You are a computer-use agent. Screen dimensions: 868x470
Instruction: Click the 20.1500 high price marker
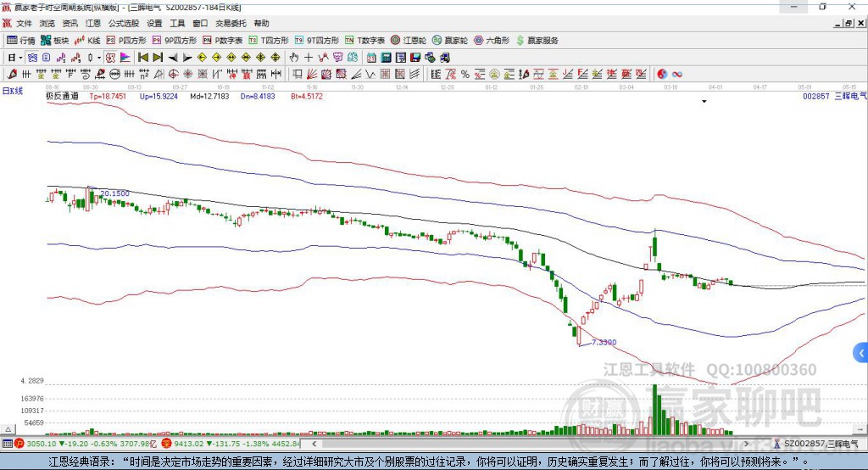pos(114,193)
